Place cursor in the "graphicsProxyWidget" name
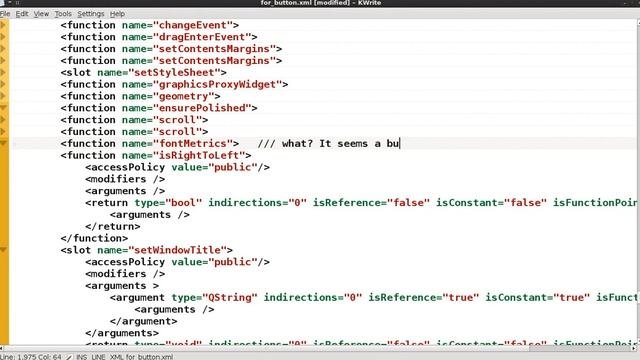Viewport: 640px width, 360px height. pos(217,84)
